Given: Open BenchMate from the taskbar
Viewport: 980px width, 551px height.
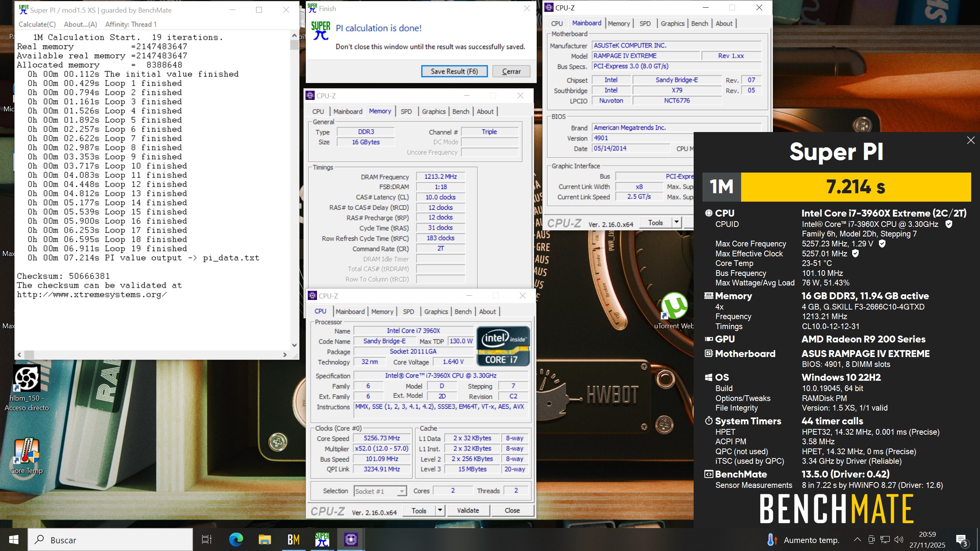Looking at the screenshot, I should coord(293,540).
